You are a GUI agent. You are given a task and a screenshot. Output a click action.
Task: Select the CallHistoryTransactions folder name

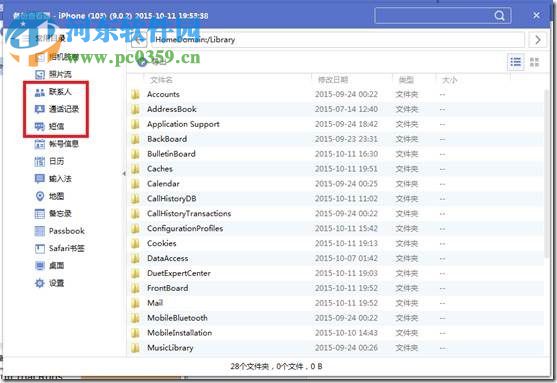pos(189,214)
